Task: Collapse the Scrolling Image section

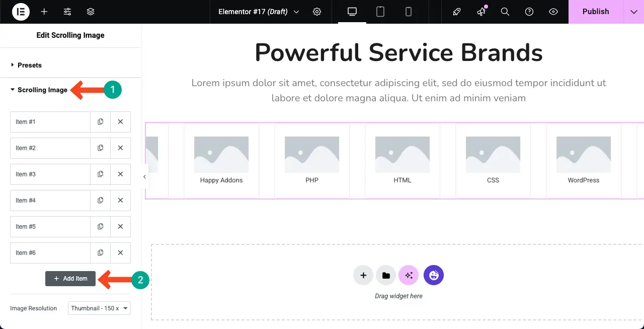Action: coord(39,90)
